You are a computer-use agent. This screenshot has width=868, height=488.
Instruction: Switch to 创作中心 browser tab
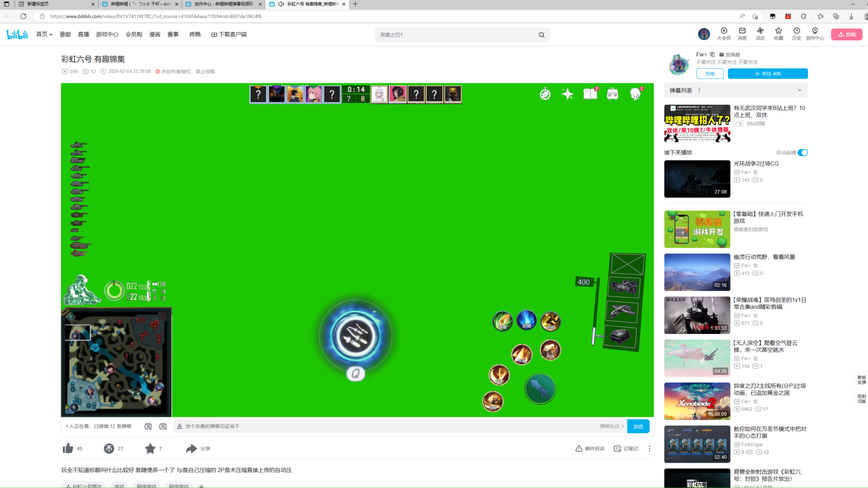(223, 4)
